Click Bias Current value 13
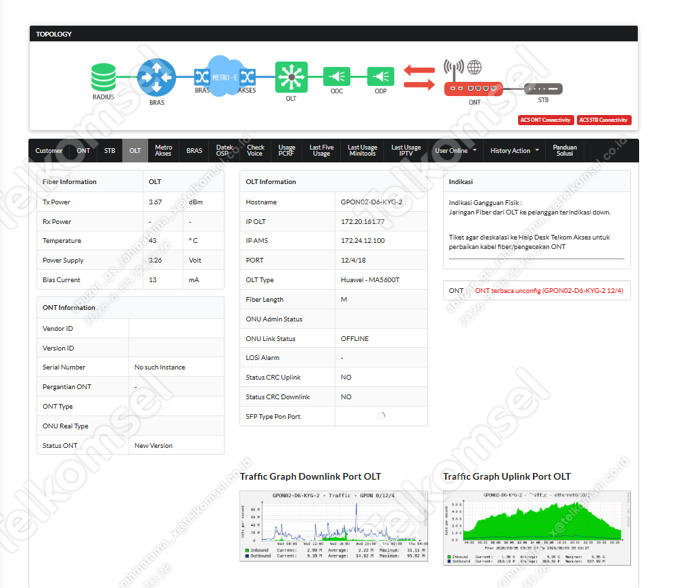Screen dimensions: 700x588 (152, 280)
